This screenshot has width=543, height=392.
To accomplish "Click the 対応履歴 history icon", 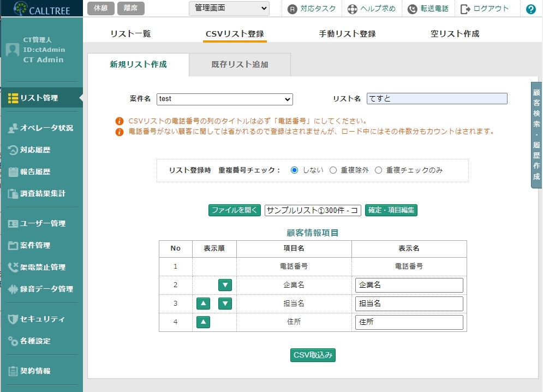I will tap(13, 150).
